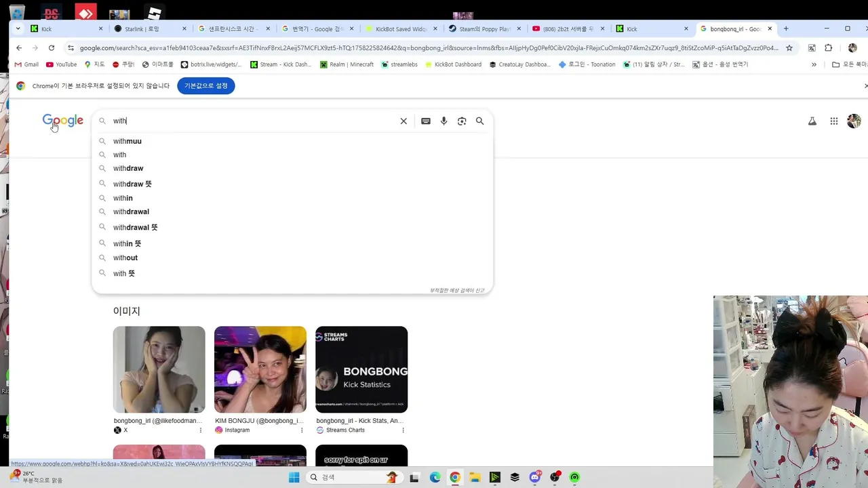The image size is (868, 488).
Task: Open the Windows Start menu
Action: pyautogui.click(x=294, y=477)
